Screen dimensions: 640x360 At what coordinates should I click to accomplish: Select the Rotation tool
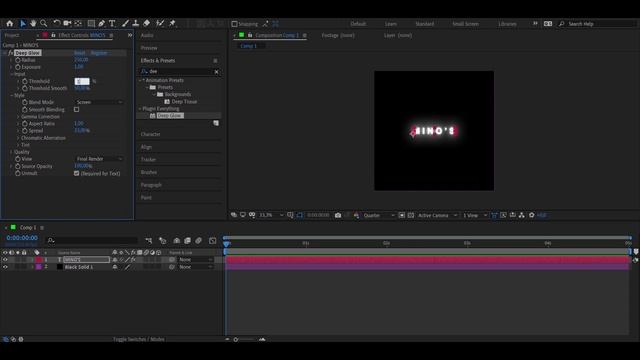point(56,24)
